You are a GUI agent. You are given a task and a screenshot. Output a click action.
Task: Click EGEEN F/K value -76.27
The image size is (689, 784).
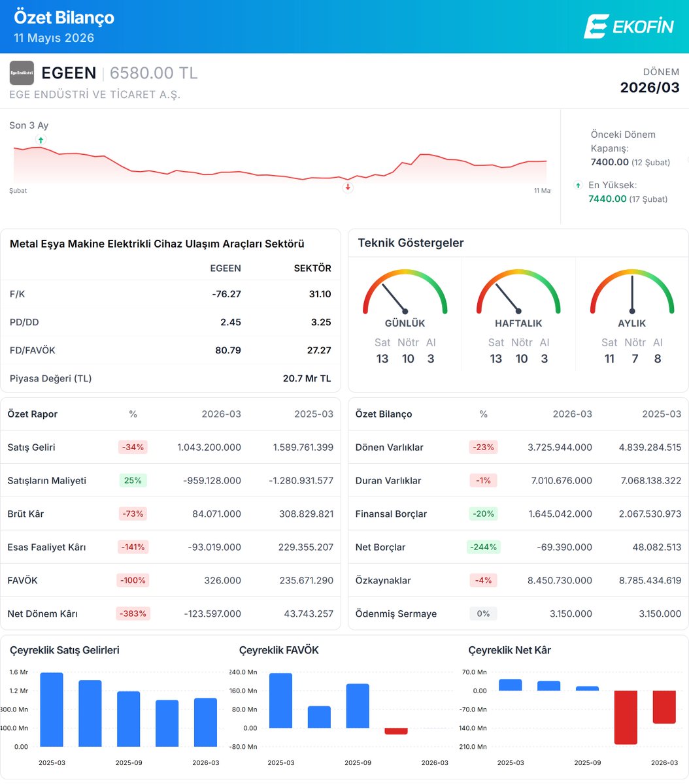226,294
